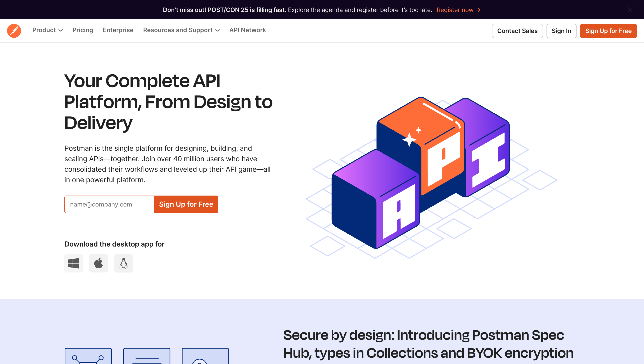The height and width of the screenshot is (364, 644).
Task: Dismiss the POST/CON 25 banner
Action: pos(630,10)
